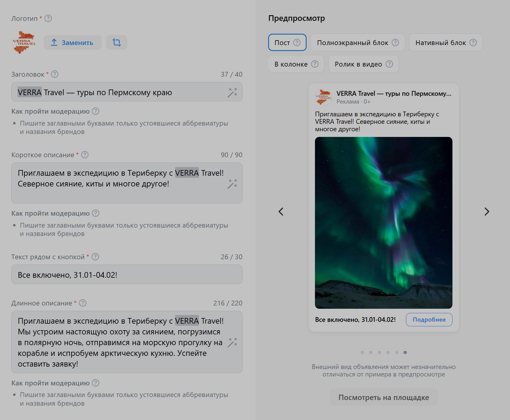The width and height of the screenshot is (510, 420).
Task: Open help icon on Нативный блок tab
Action: tap(473, 42)
